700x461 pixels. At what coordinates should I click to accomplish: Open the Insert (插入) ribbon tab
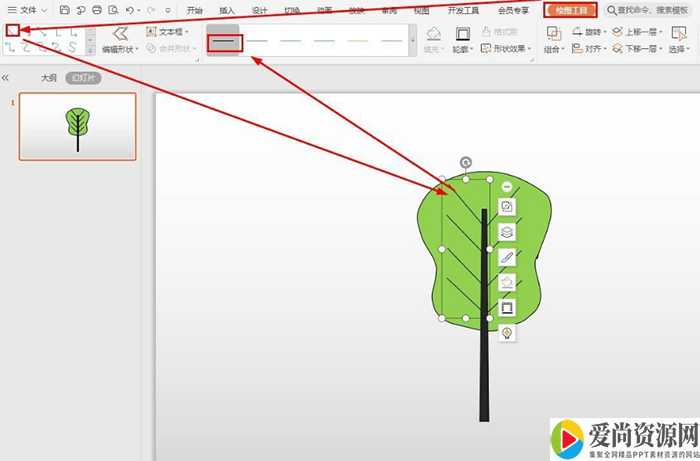pyautogui.click(x=227, y=10)
